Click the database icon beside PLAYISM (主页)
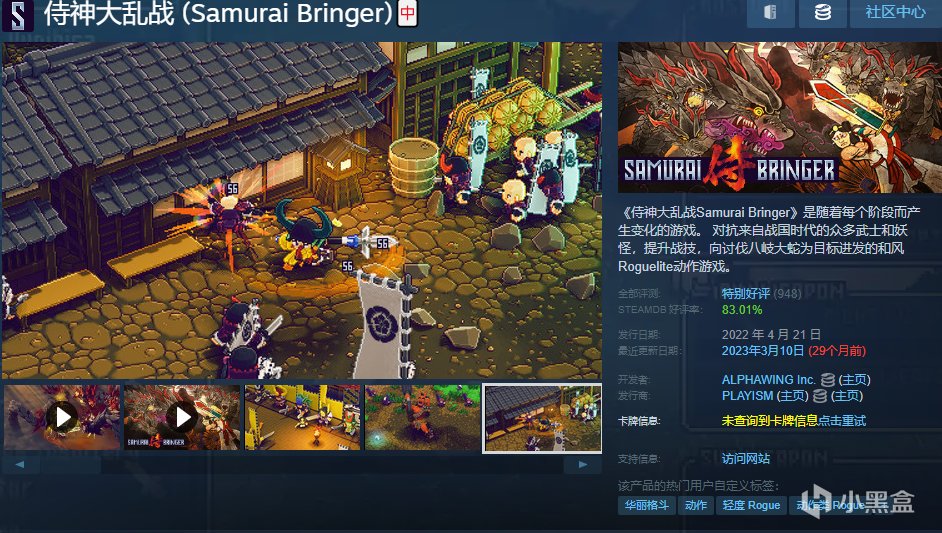The height and width of the screenshot is (533, 942). pyautogui.click(x=819, y=396)
